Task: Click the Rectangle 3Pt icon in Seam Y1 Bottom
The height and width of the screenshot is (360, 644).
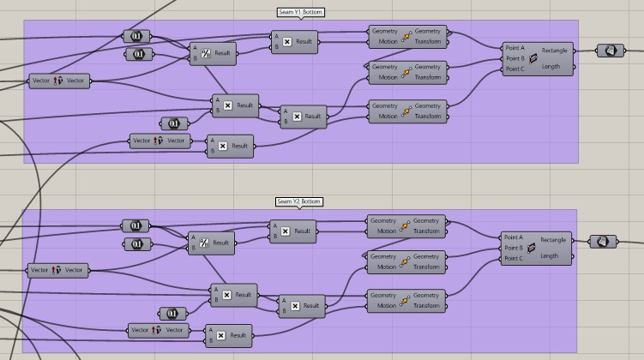Action: 532,58
